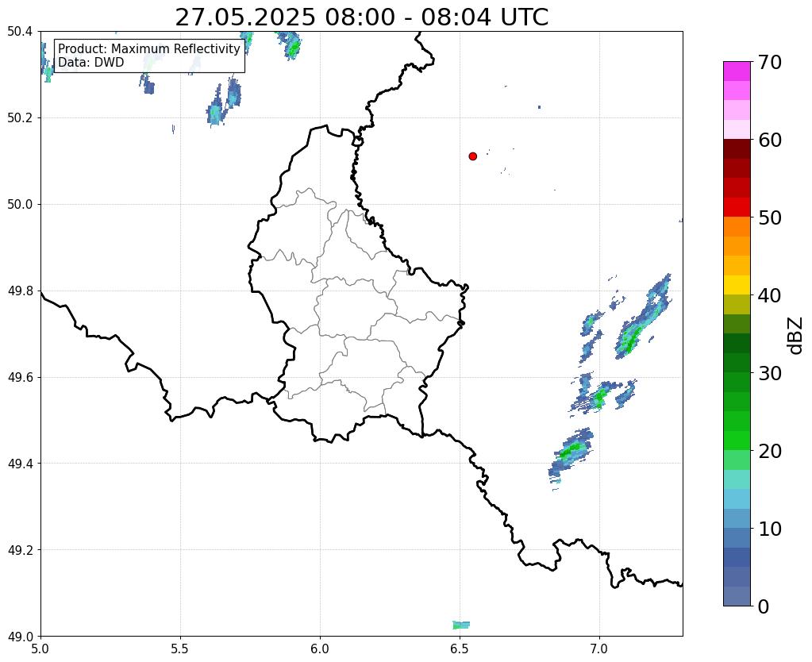
Task: Click the colorbar tick label 10
Action: pyautogui.click(x=769, y=529)
